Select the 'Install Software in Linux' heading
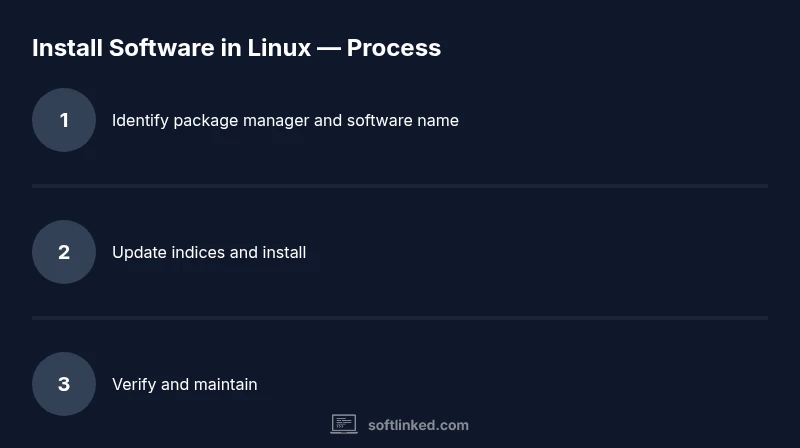This screenshot has width=800, height=448. click(x=236, y=47)
